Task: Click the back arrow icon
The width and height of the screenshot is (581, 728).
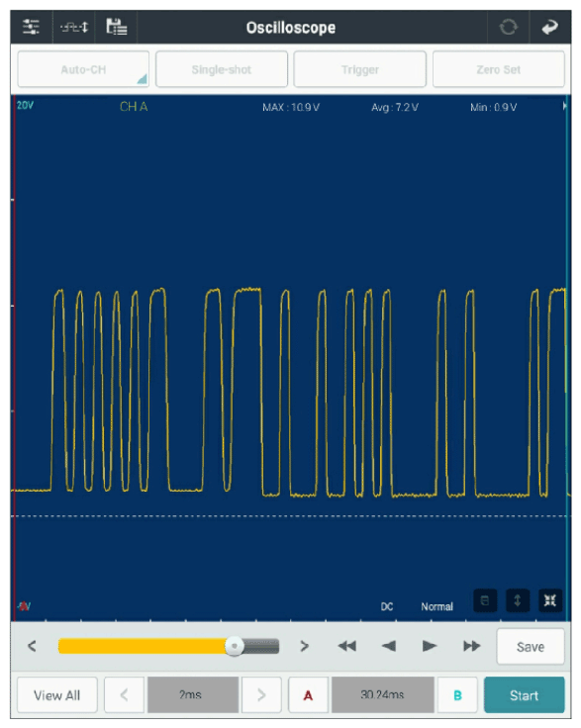Action: tap(550, 27)
